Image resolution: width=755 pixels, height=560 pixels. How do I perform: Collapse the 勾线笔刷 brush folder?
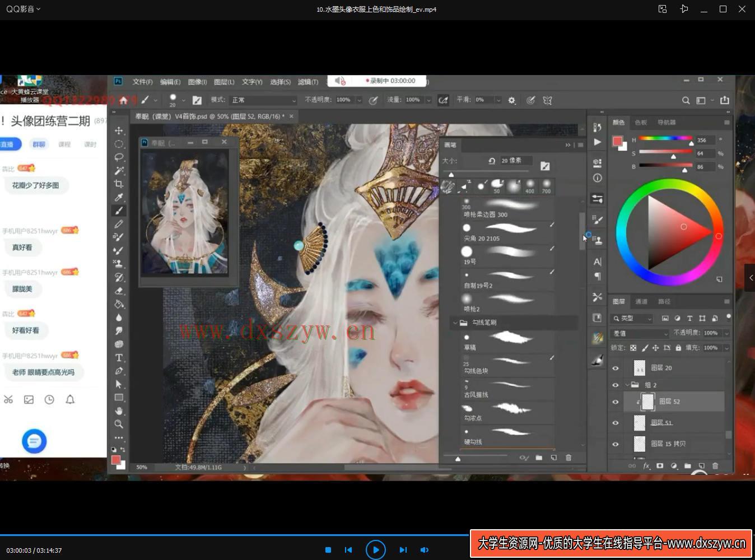point(455,323)
